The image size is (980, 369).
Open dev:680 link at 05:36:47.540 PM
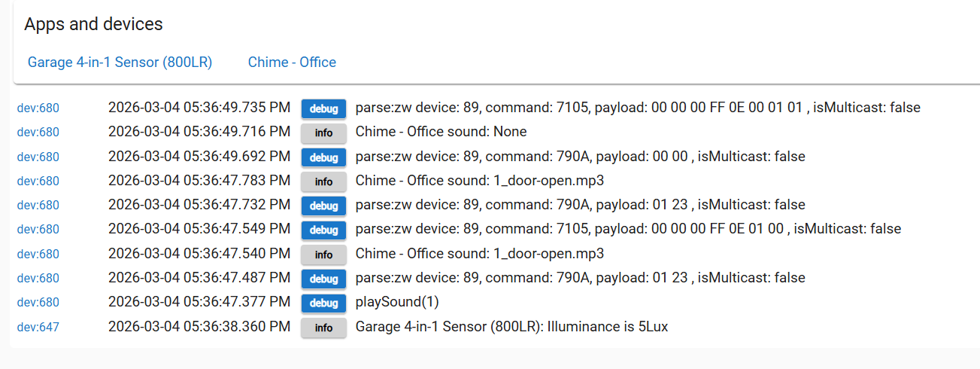click(38, 255)
